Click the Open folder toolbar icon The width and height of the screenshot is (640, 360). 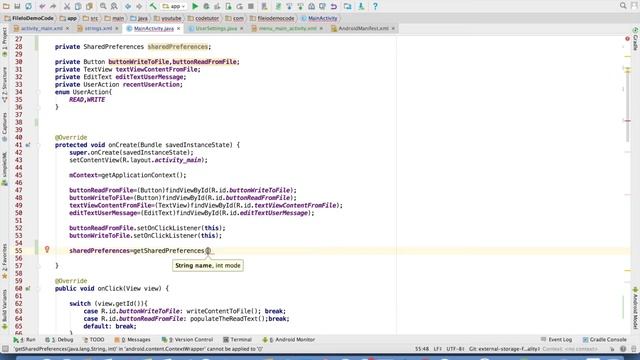point(6,6)
